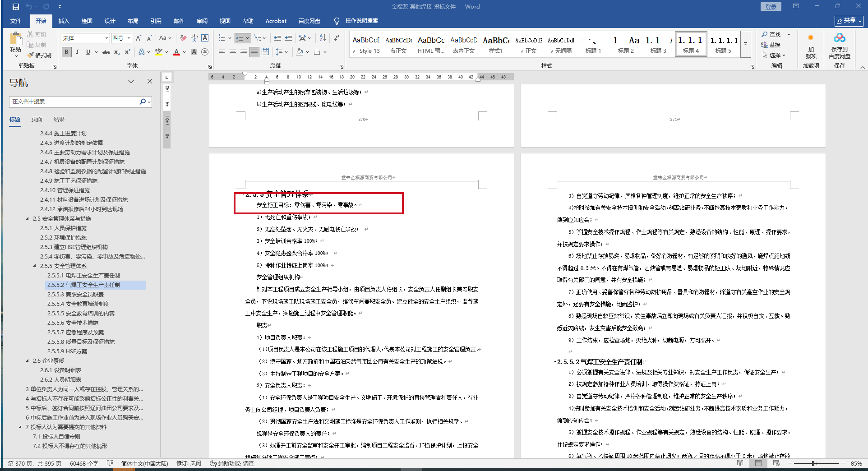868x471 pixels.
Task: Close the navigation pane with the X
Action: tap(150, 81)
